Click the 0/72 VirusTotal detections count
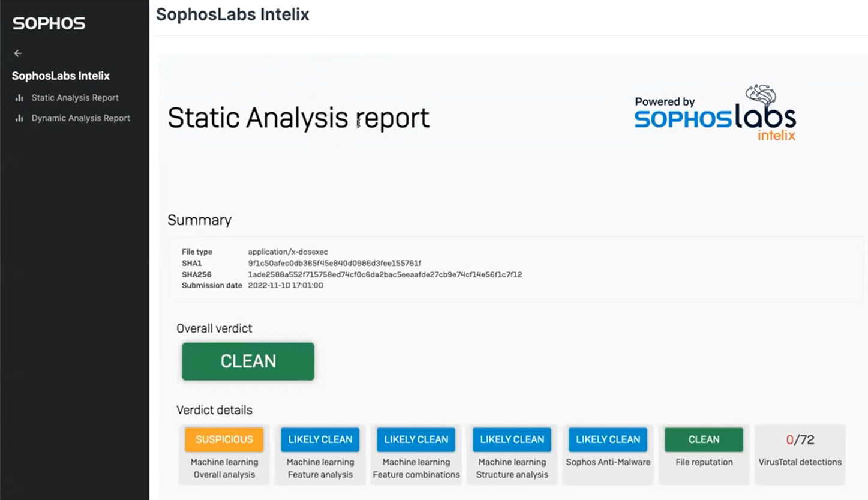The width and height of the screenshot is (868, 500). [800, 440]
